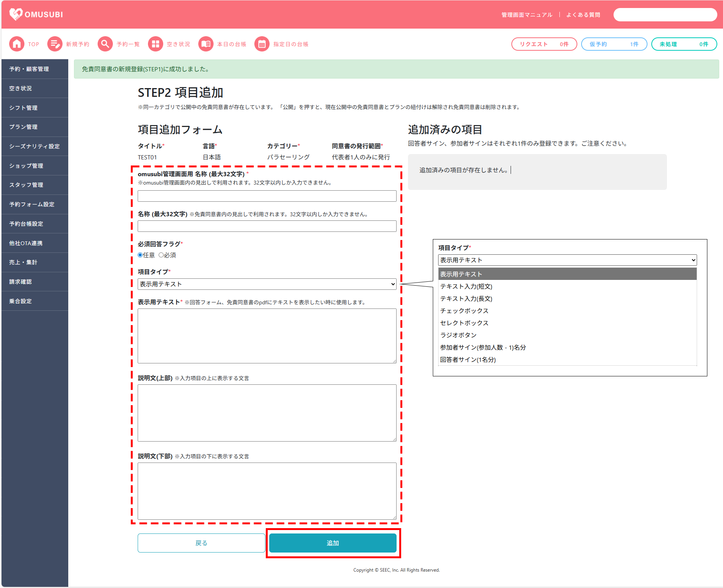The image size is (723, 588).
Task: Click the 空き状況 grid icon
Action: coord(156,44)
